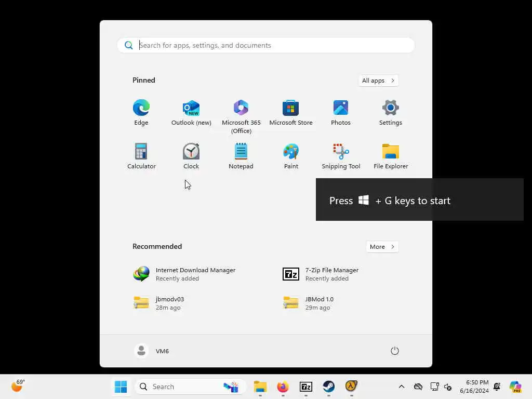Click the OneDrive cloud tray icon
The height and width of the screenshot is (399, 532).
coord(418,387)
